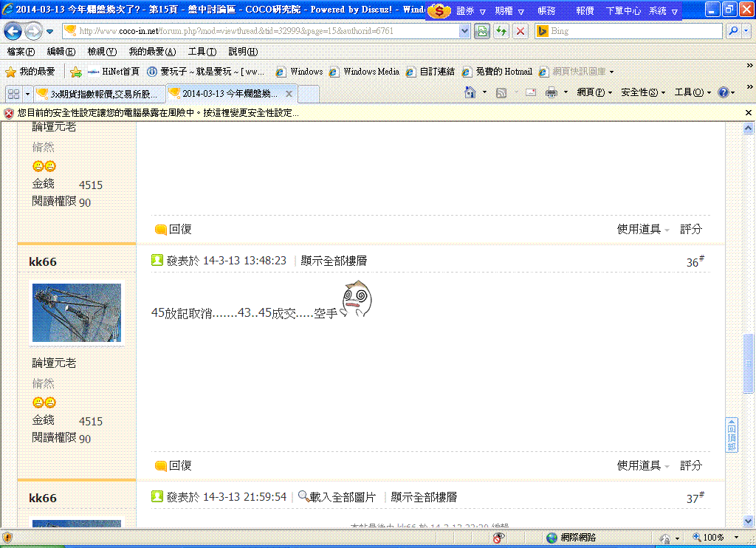Open HiNet首頁 favorite link
The height and width of the screenshot is (548, 756).
click(114, 72)
